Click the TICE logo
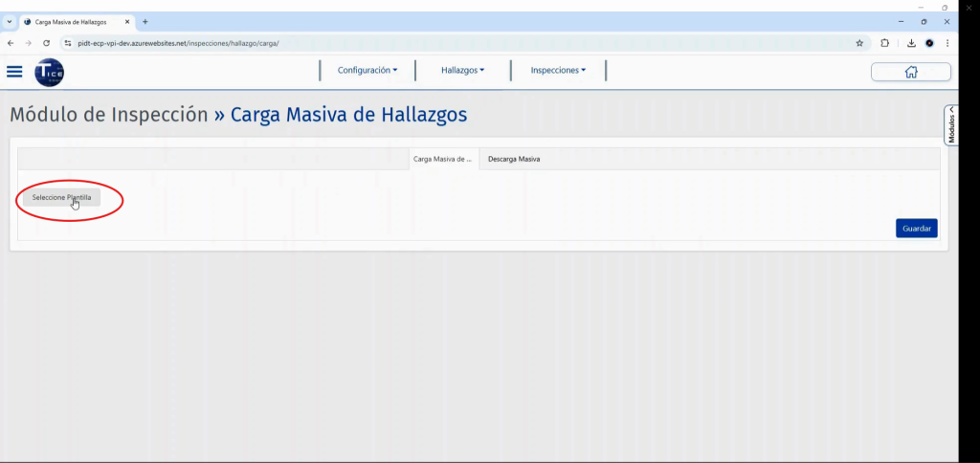Screen dimensions: 980x463 [49, 72]
